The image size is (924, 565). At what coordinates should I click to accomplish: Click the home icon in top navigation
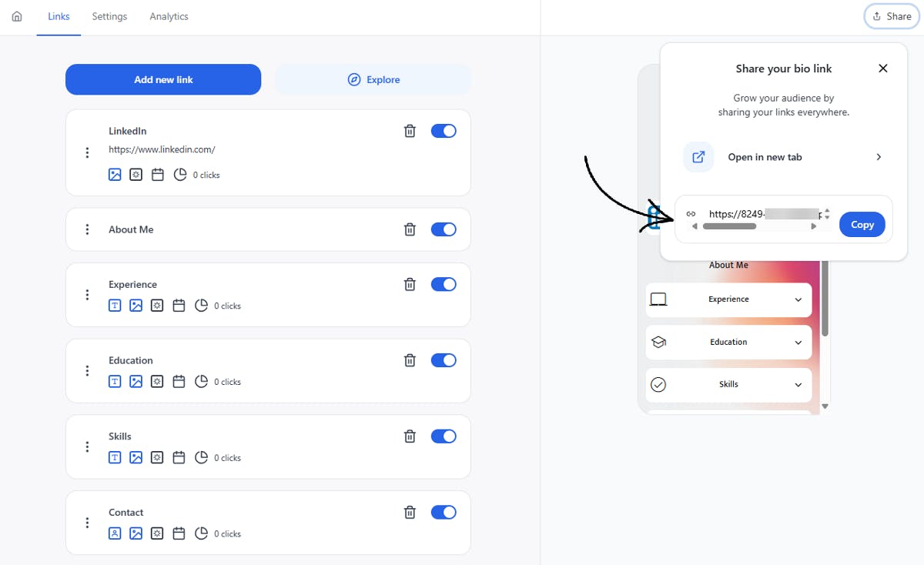tap(17, 16)
